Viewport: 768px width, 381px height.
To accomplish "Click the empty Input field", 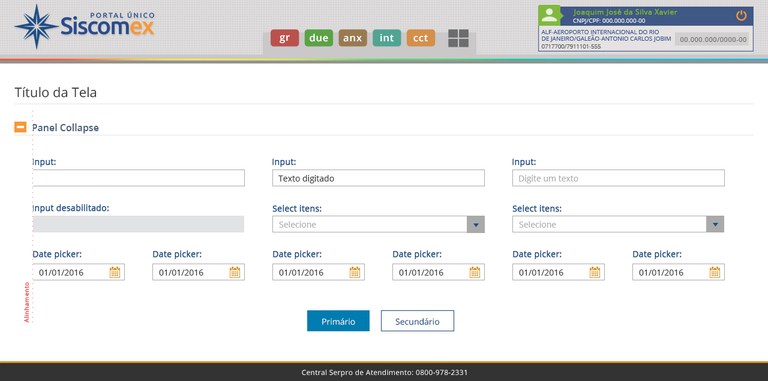I will (x=139, y=178).
